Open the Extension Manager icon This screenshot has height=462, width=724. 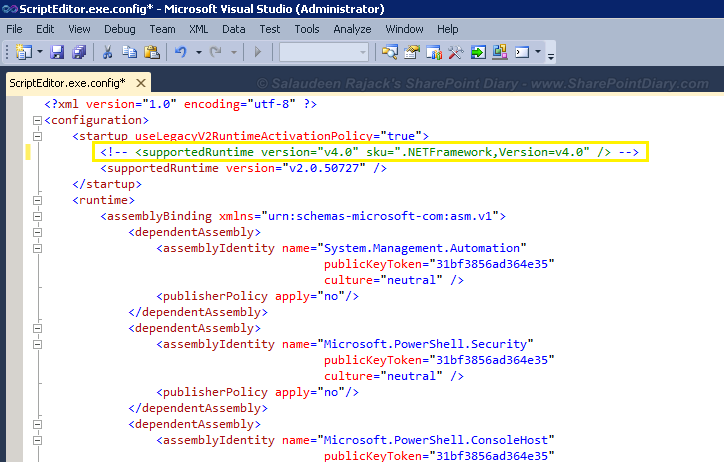coord(500,52)
